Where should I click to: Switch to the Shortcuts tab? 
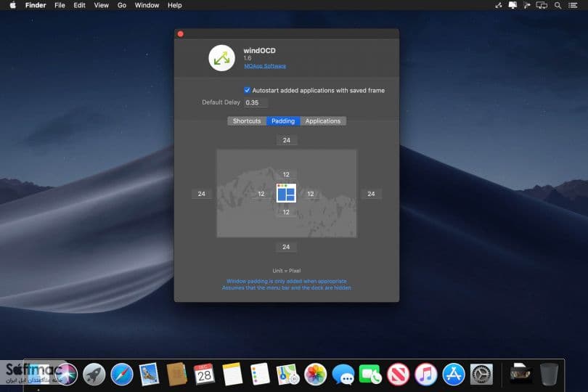click(x=247, y=121)
